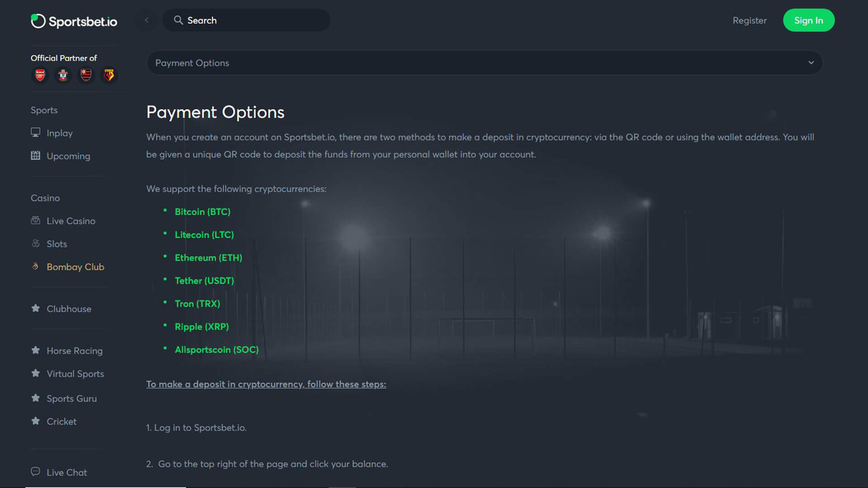Click the Register link

(750, 20)
